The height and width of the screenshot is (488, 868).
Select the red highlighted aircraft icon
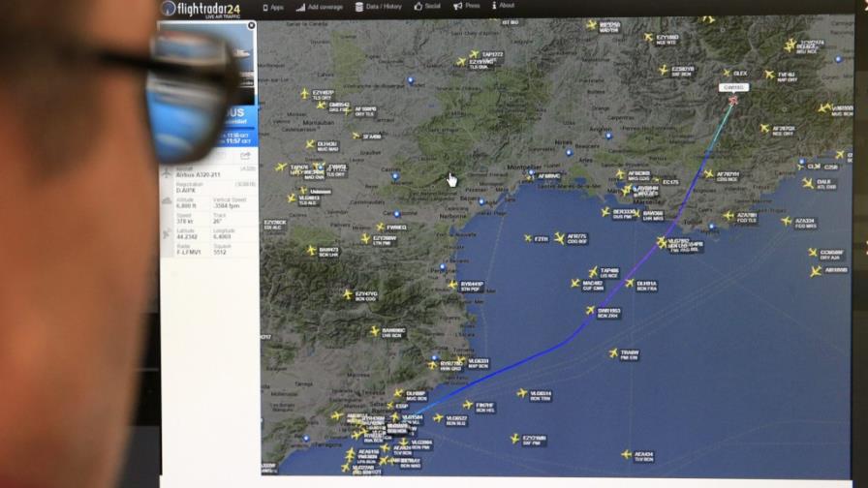[x=733, y=99]
